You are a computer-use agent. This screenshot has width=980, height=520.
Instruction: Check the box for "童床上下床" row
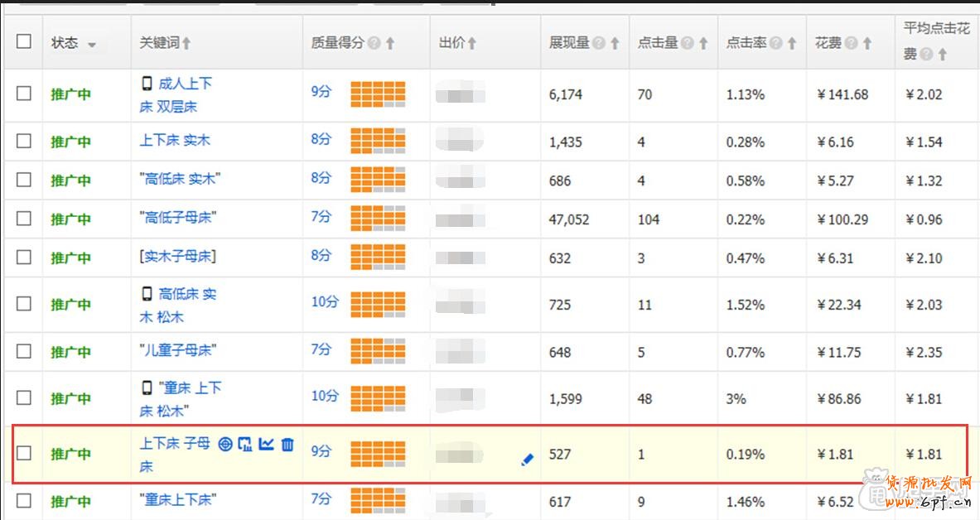pyautogui.click(x=24, y=500)
